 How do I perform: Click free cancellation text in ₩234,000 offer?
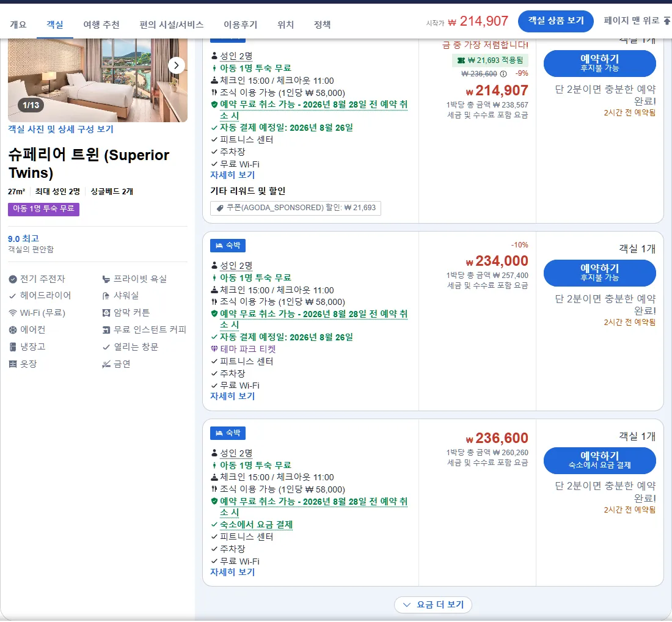tap(314, 319)
